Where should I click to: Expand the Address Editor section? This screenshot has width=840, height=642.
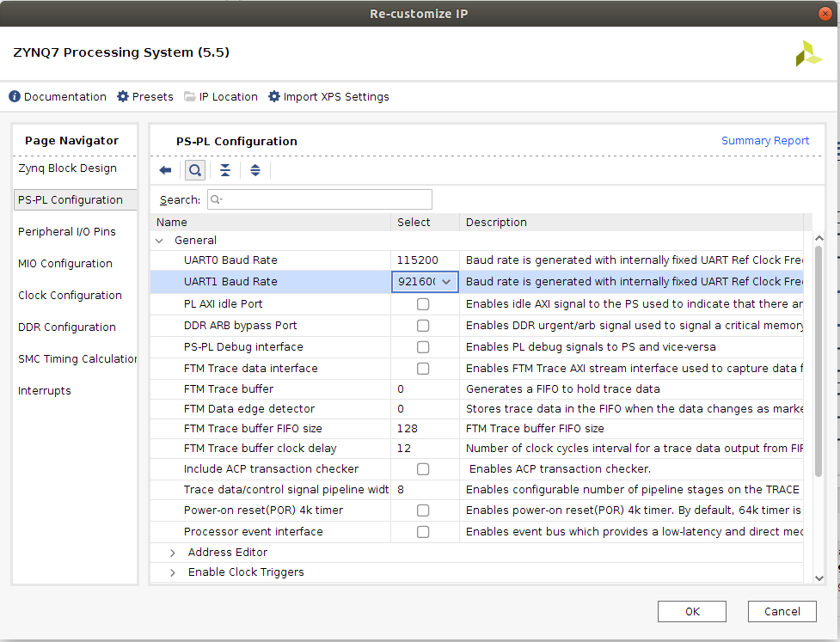pyautogui.click(x=173, y=553)
